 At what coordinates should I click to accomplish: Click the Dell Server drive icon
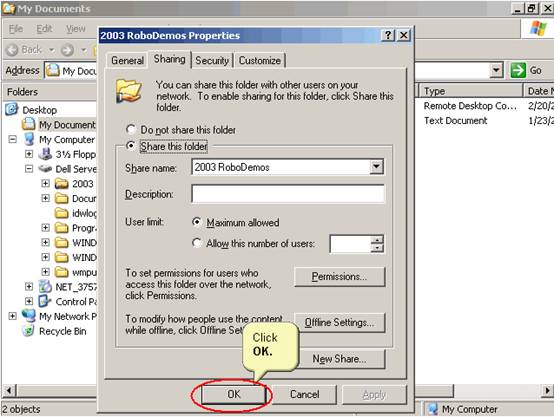point(45,169)
